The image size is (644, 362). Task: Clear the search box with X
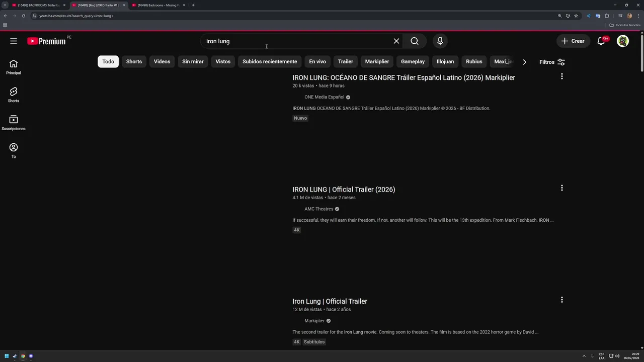pos(396,41)
